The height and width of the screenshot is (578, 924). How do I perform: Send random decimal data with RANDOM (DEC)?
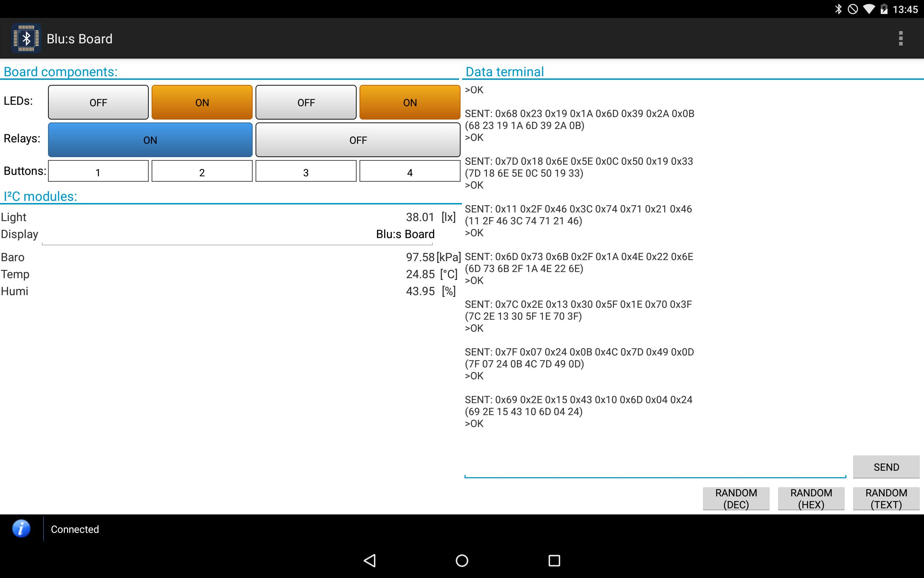736,499
